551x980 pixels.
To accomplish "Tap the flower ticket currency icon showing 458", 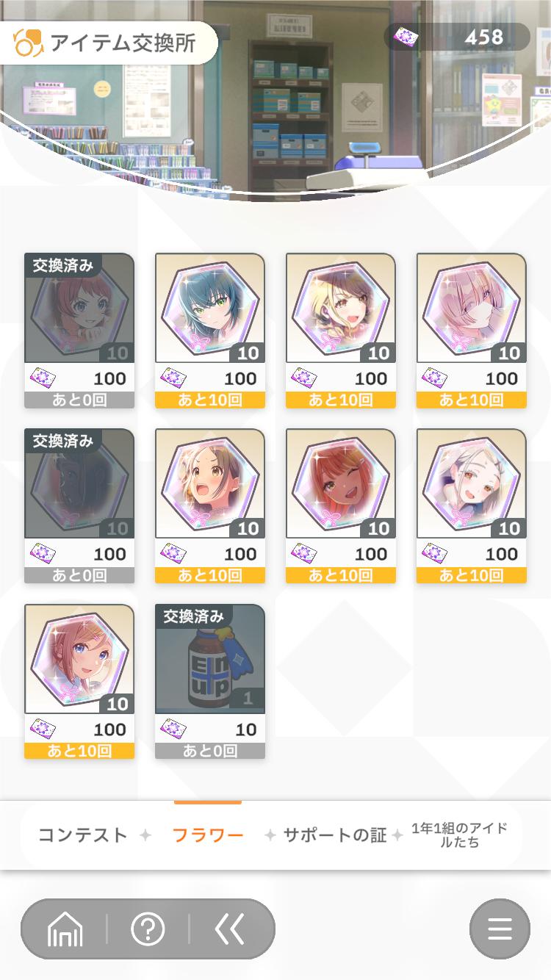I will click(x=405, y=37).
